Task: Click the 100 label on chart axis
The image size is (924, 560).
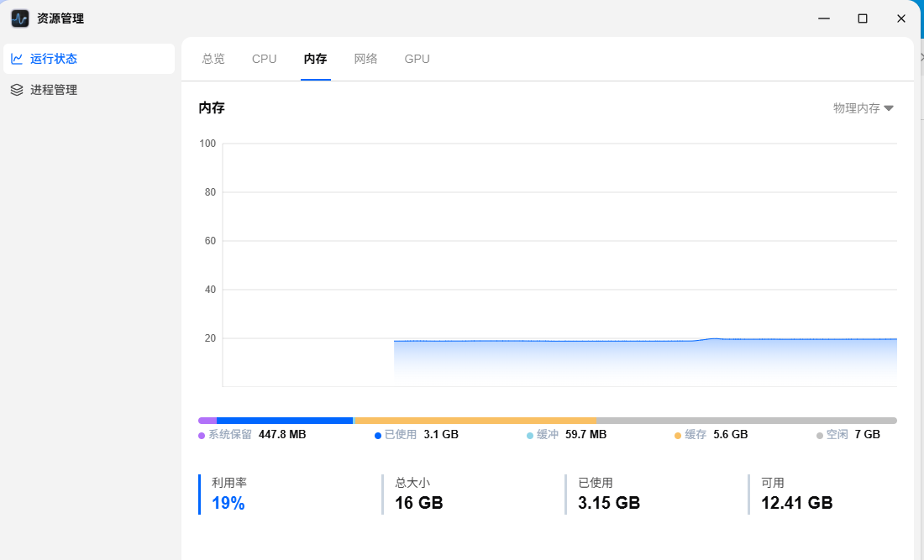Action: [x=207, y=143]
